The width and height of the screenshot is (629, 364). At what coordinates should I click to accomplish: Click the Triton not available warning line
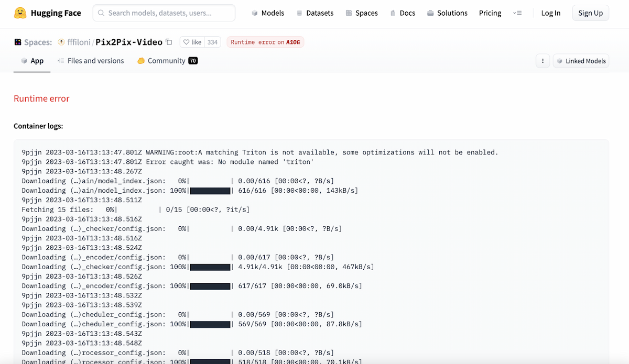pos(260,152)
